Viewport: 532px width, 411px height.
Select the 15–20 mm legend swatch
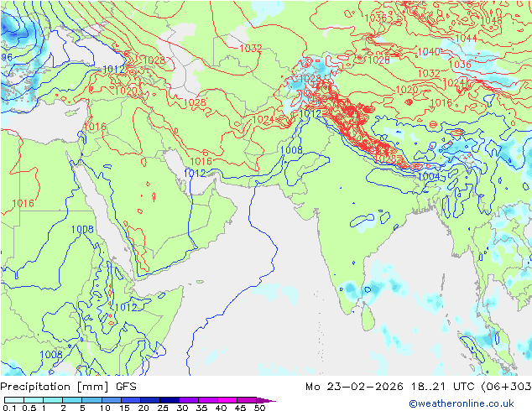(130, 400)
